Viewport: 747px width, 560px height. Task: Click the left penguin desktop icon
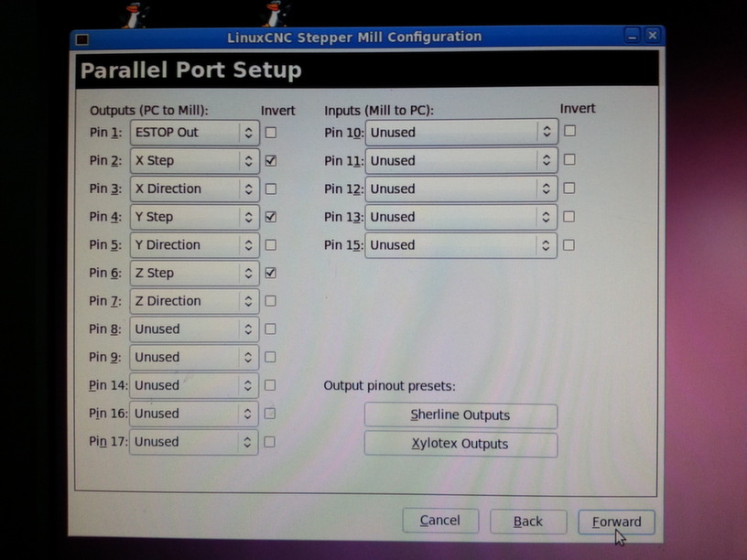pos(135,15)
